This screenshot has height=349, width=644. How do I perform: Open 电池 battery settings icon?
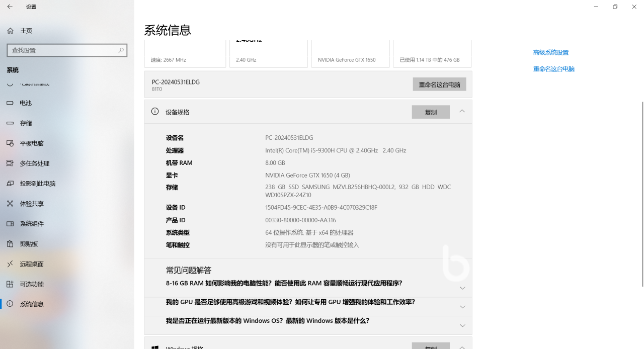pyautogui.click(x=10, y=103)
